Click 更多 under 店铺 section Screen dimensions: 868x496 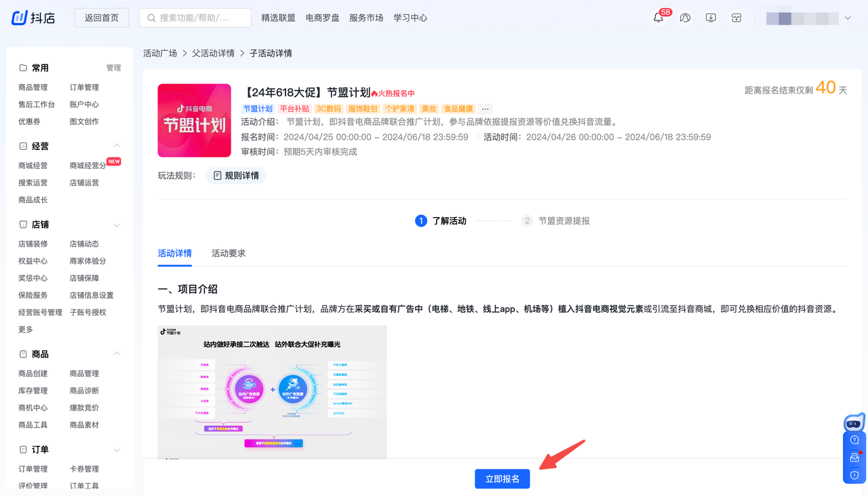click(26, 330)
